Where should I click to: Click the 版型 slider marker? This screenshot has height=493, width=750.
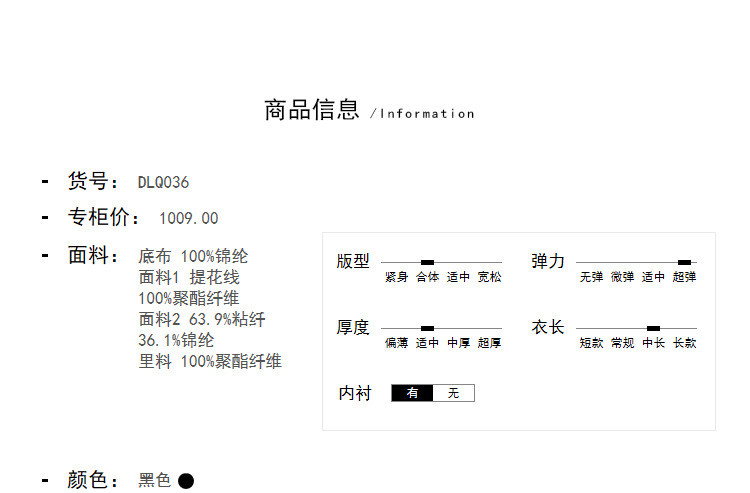428,262
